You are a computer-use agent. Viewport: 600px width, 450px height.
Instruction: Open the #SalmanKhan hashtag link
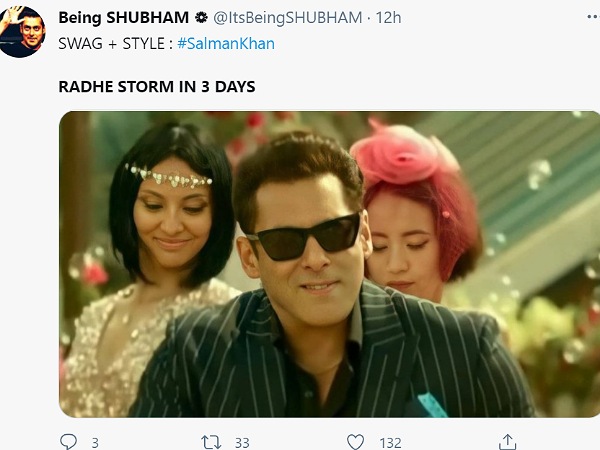[226, 43]
